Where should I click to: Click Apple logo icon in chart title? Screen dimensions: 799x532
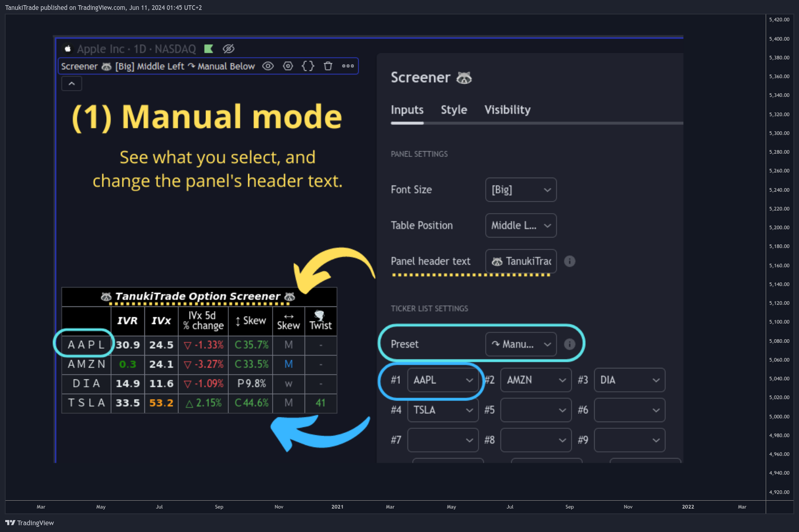68,49
